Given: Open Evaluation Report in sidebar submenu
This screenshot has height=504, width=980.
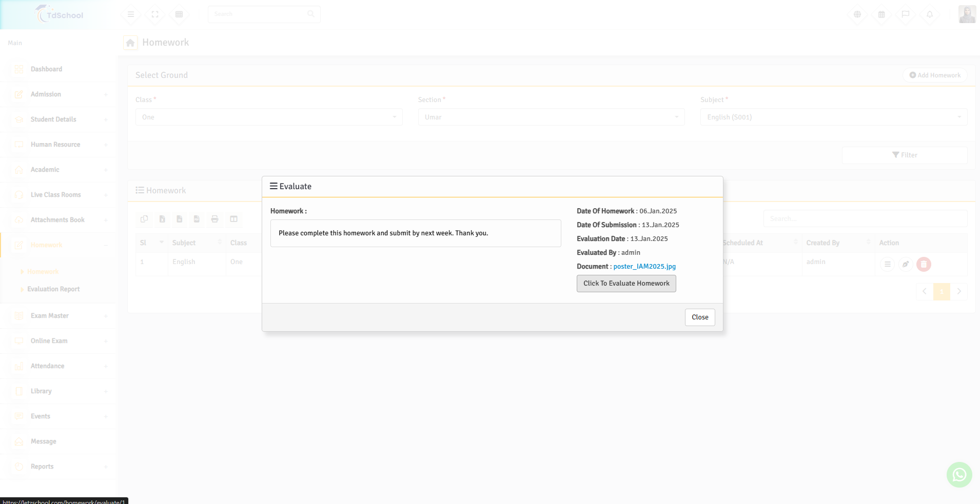Looking at the screenshot, I should [x=53, y=289].
